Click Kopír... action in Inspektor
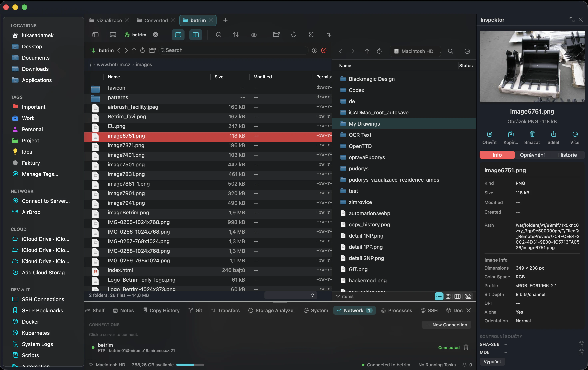This screenshot has width=588, height=370. point(511,138)
